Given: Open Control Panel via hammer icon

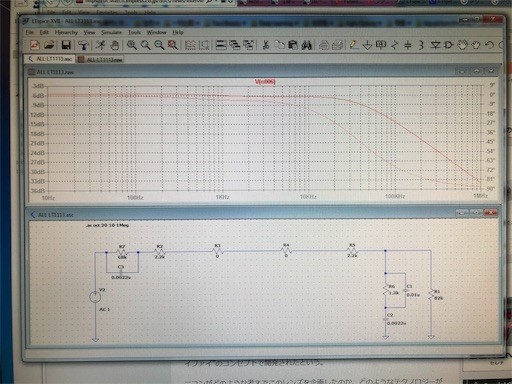Looking at the screenshot, I should click(x=83, y=45).
